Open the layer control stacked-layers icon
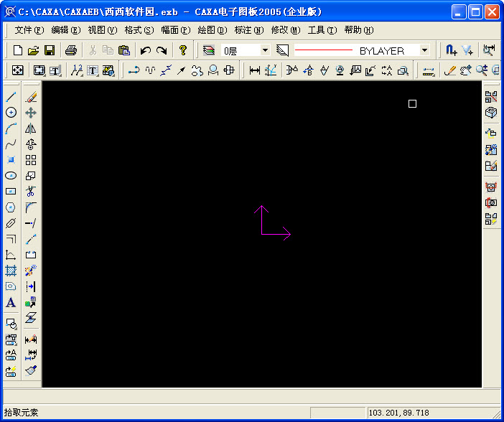504x422 pixels. (209, 50)
